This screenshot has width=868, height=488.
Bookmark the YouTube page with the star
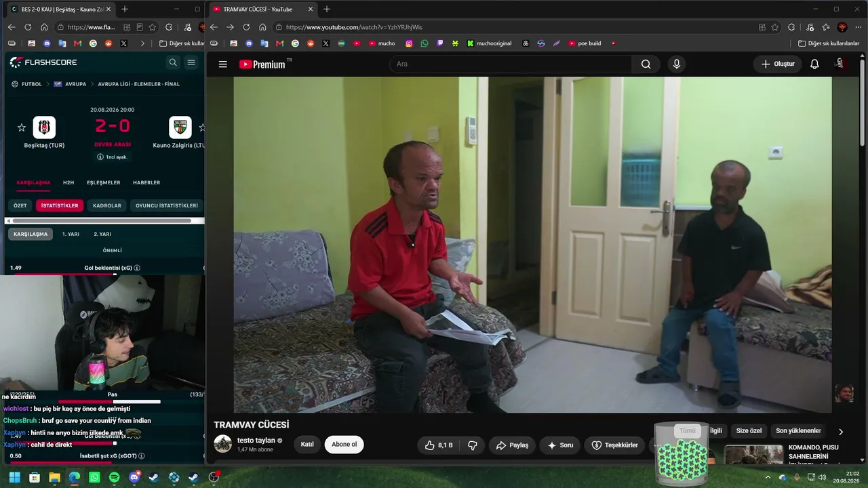775,27
